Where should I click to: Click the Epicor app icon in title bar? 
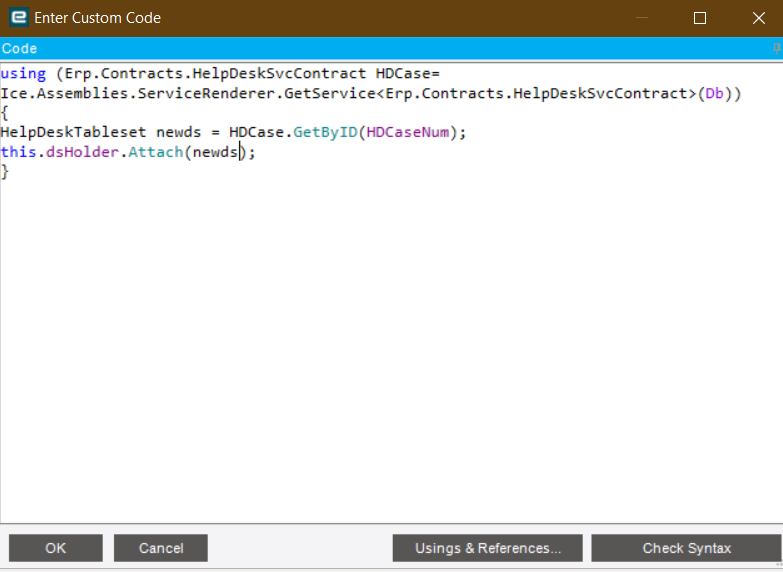click(x=19, y=17)
